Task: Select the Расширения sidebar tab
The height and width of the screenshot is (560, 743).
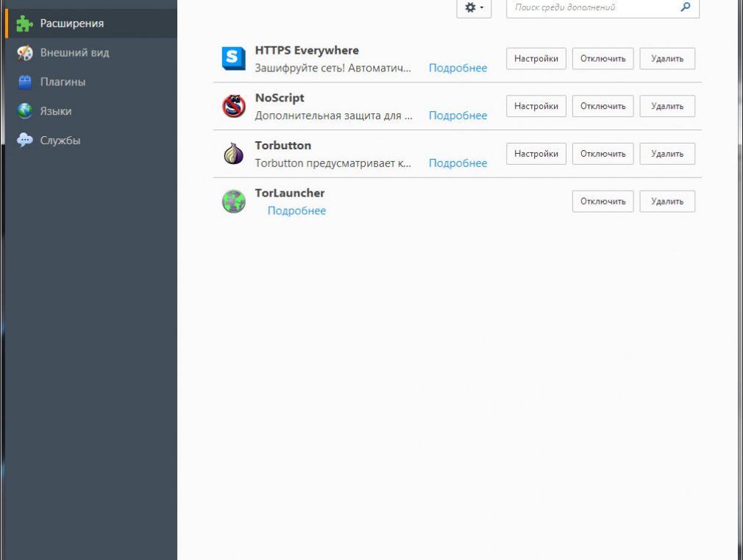Action: pyautogui.click(x=91, y=24)
